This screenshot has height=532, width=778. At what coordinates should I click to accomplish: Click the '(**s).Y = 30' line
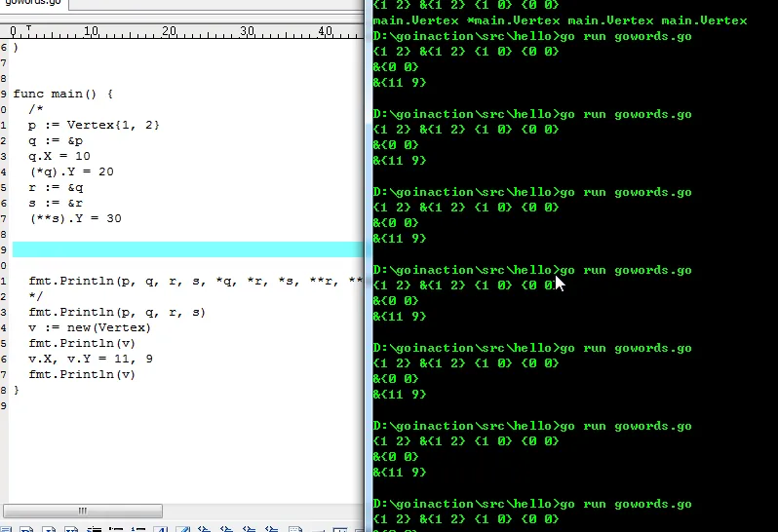[x=75, y=218]
